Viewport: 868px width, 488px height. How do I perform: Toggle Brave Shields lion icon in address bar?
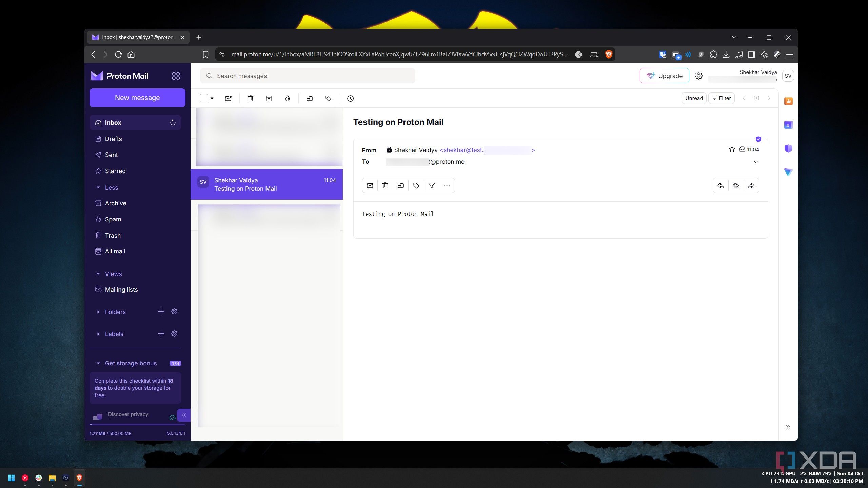609,54
